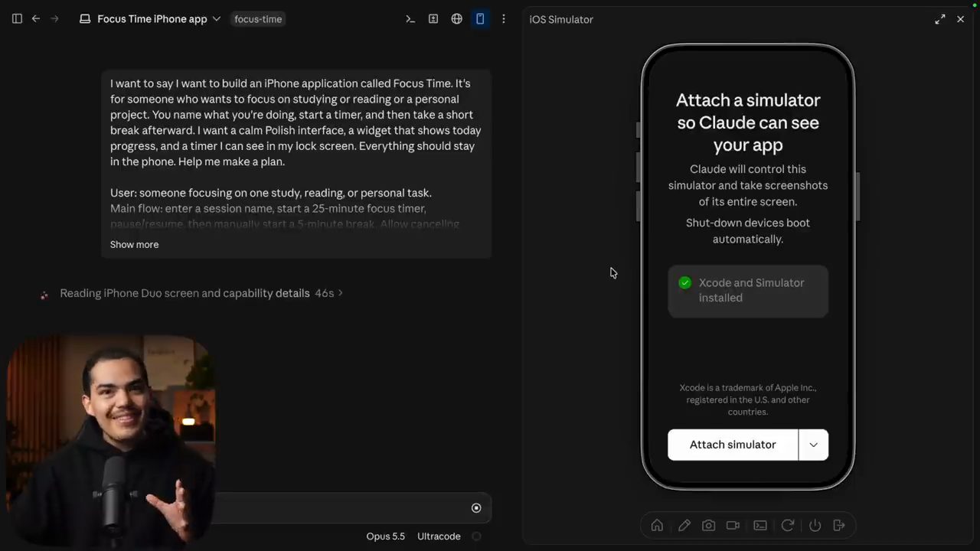The image size is (980, 551).
Task: Start screen recording with video camera icon
Action: coord(733,525)
